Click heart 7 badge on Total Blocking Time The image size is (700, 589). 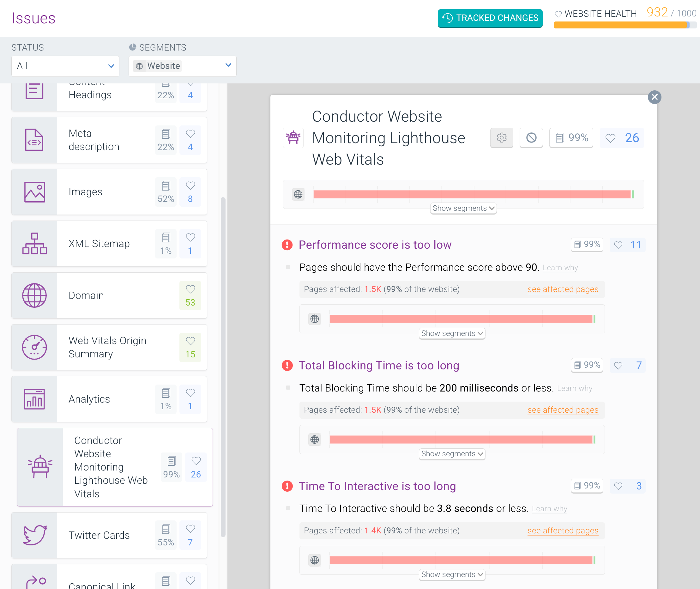(x=628, y=365)
